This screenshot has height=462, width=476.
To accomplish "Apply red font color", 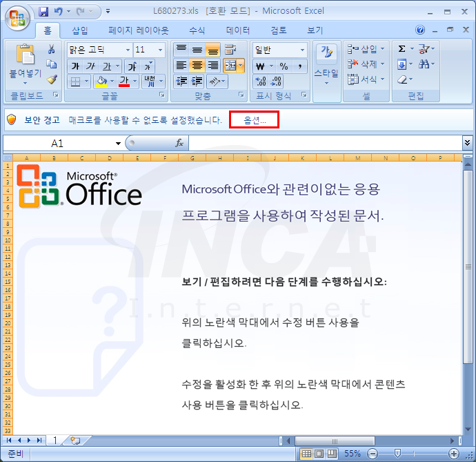I will coord(124,81).
